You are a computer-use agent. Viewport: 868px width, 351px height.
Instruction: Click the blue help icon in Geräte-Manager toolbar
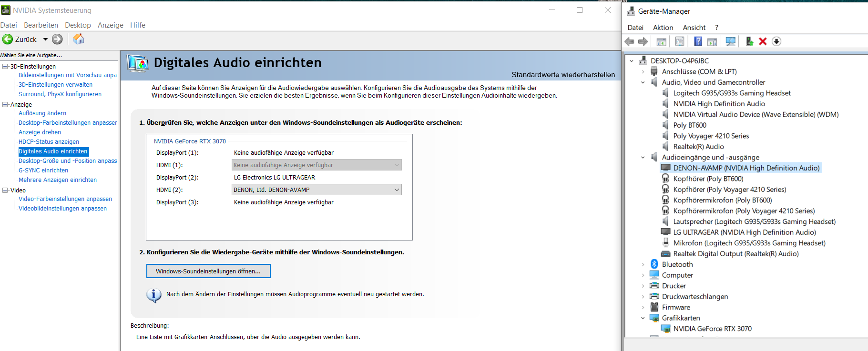698,41
